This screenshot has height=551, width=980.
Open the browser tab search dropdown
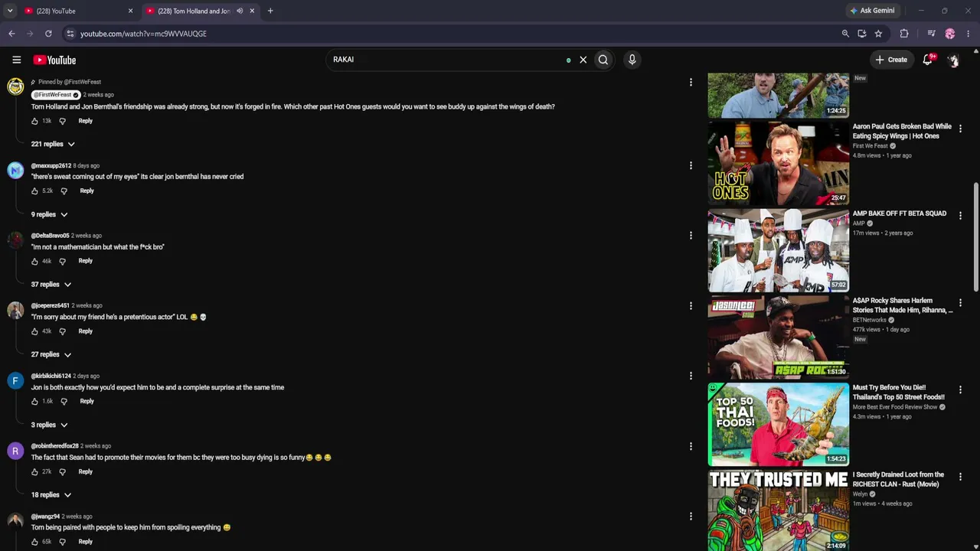point(10,11)
